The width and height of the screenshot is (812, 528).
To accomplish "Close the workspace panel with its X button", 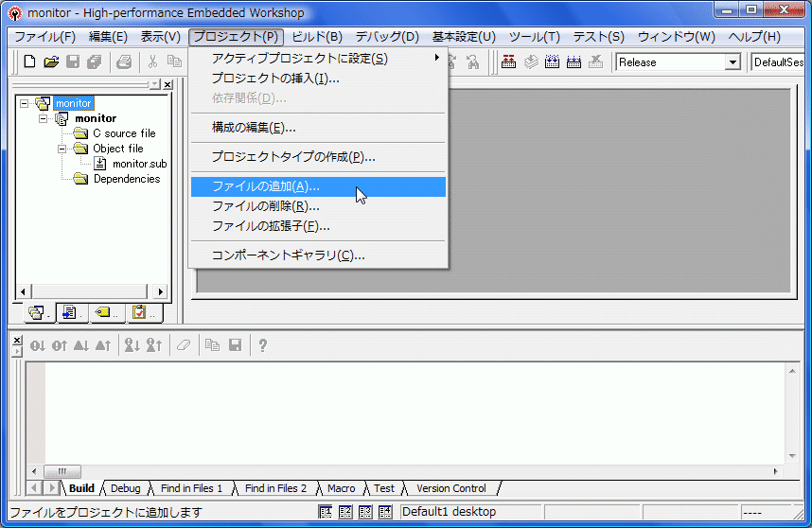I will 168,84.
